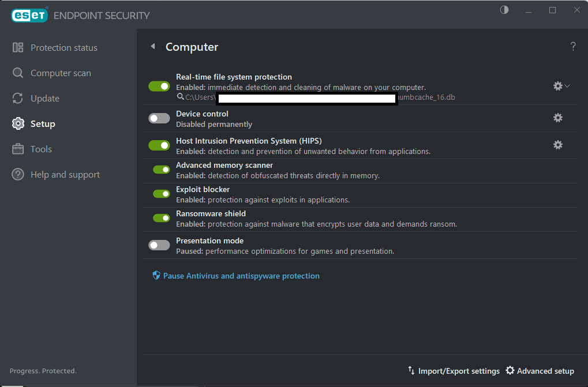Screen dimensions: 588x387
Task: Click the Device control title
Action: coord(202,114)
